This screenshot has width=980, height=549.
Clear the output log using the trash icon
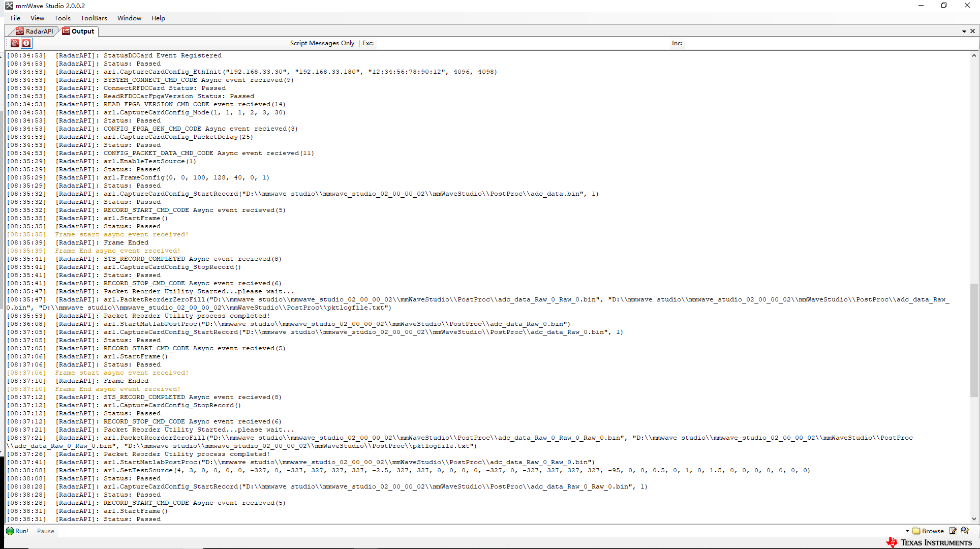15,43
